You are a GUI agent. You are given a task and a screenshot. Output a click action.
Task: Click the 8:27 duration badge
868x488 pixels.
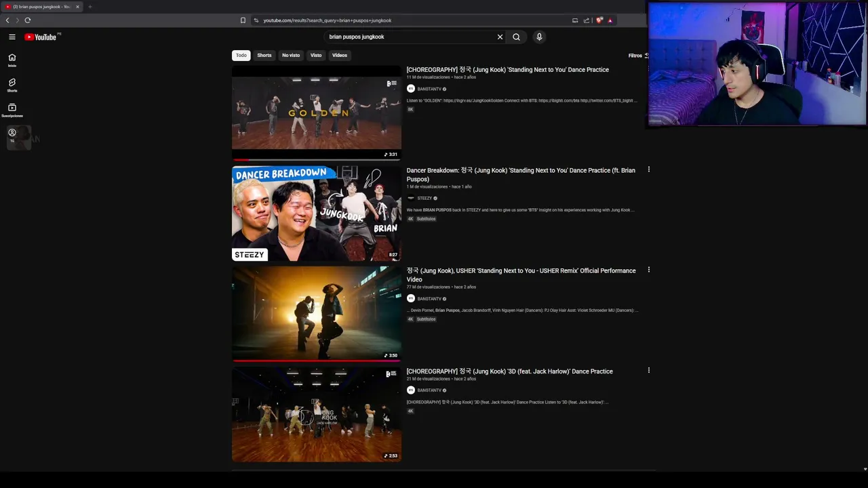coord(393,256)
